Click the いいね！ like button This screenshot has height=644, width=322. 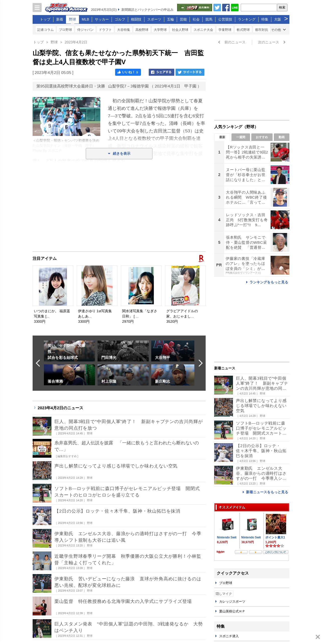coord(128,72)
